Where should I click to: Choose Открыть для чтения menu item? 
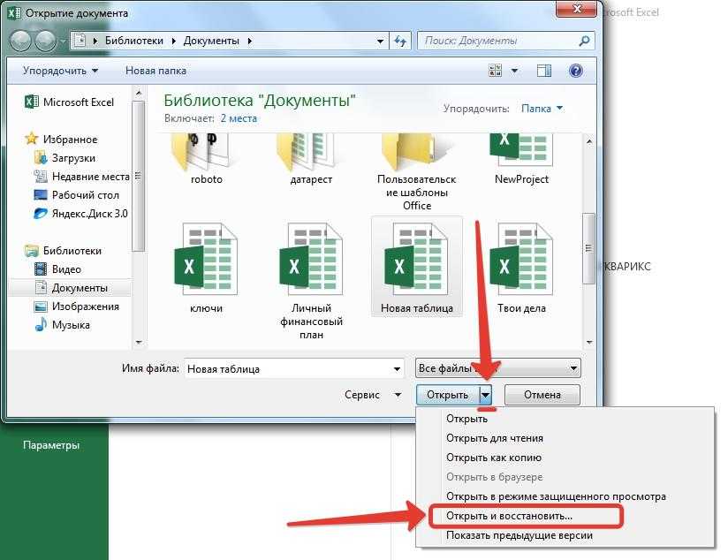(x=495, y=438)
